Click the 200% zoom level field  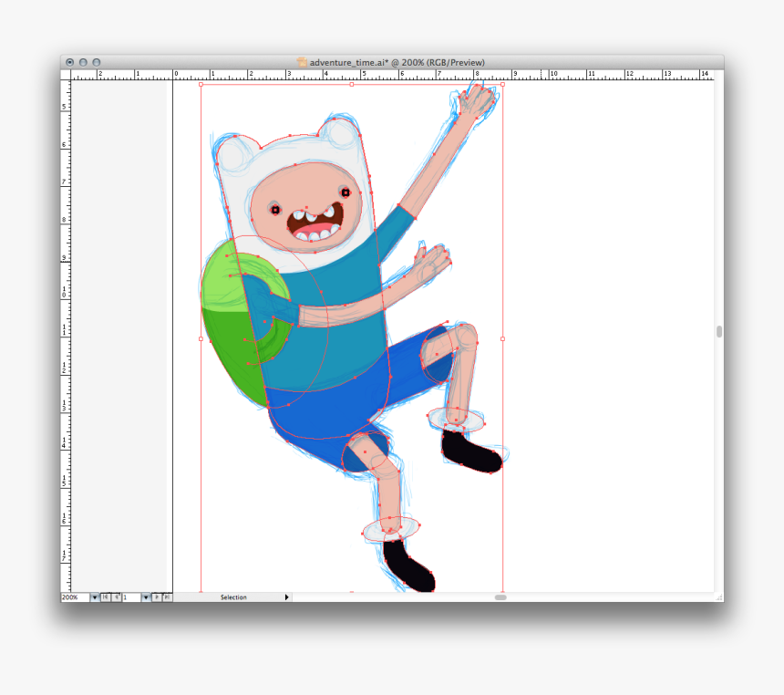[75, 597]
